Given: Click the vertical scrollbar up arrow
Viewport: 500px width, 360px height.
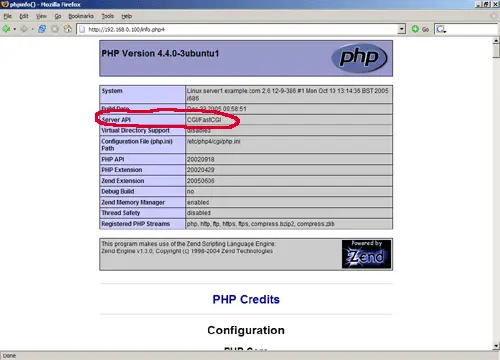Looking at the screenshot, I should click(x=496, y=40).
